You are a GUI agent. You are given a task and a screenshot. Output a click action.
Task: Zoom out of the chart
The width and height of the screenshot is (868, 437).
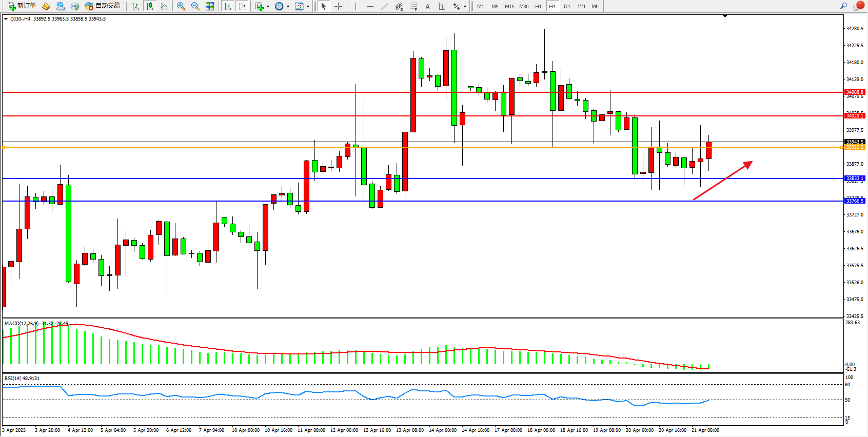coord(195,6)
